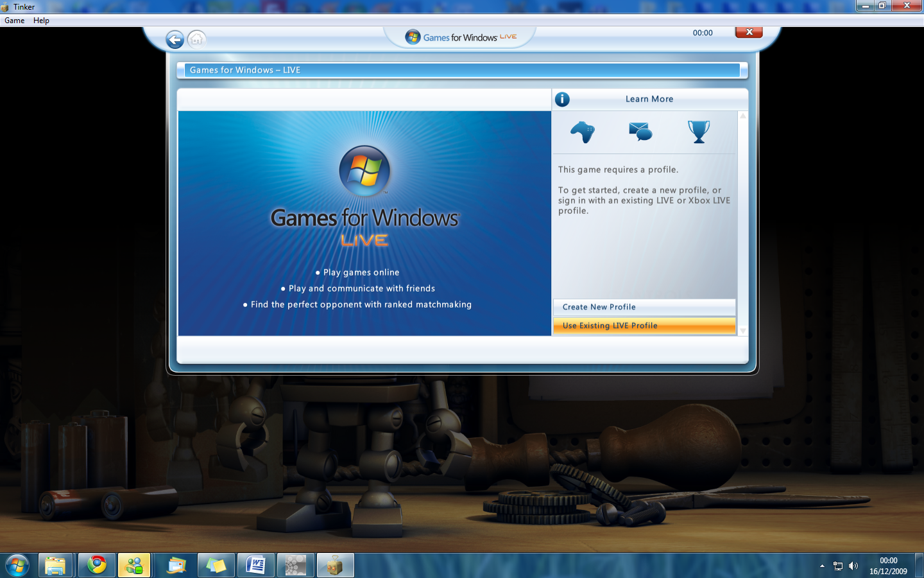
Task: Click 'Play and communicate with friends' text
Action: tap(362, 288)
